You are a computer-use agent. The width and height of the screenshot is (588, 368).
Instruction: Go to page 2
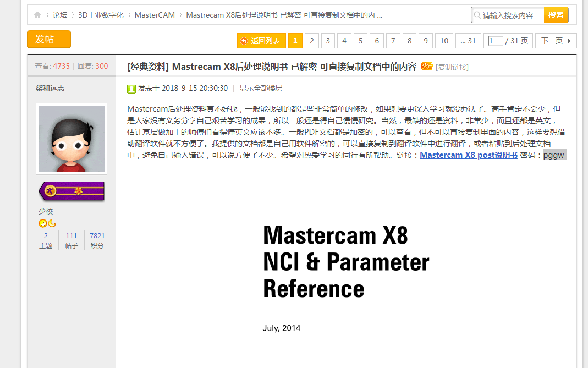tap(312, 41)
